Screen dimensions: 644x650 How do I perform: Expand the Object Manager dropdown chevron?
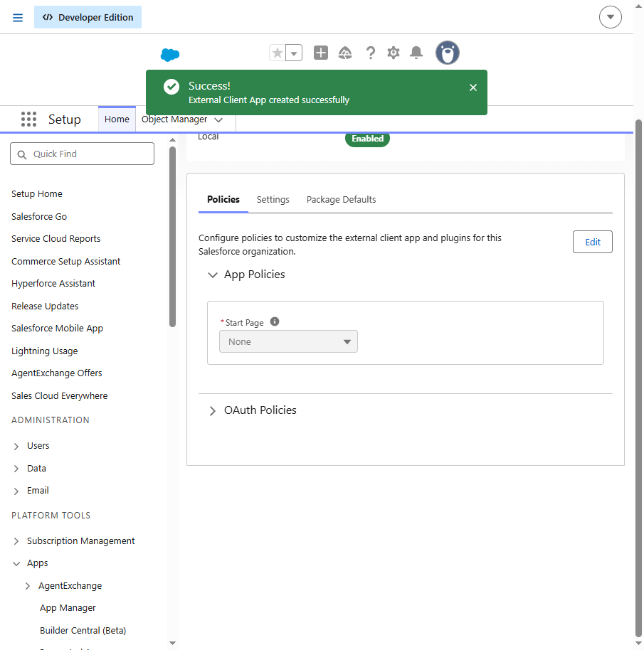click(218, 119)
